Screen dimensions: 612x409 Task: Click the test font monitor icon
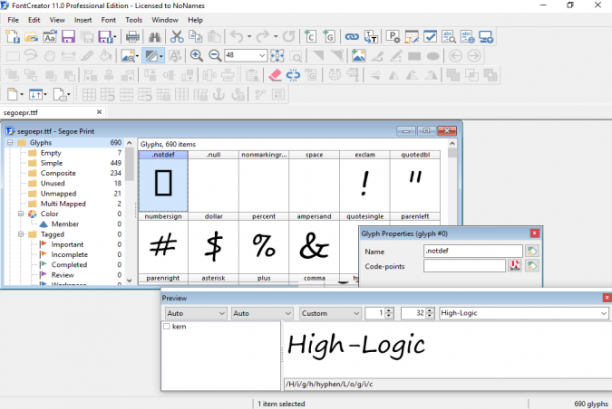[x=486, y=37]
